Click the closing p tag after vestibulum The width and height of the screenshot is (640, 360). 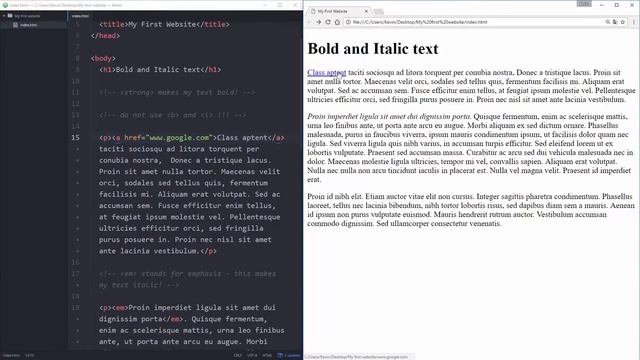(208, 251)
